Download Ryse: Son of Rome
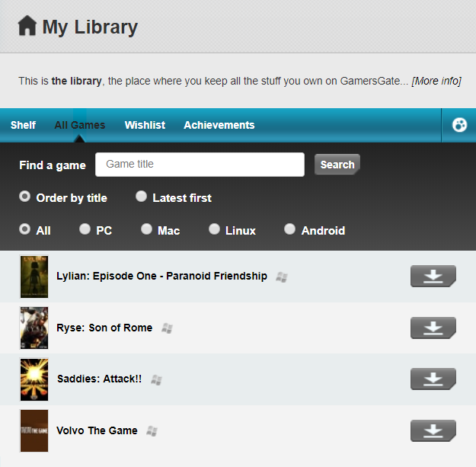Viewport: 476px width, 467px height. tap(433, 328)
